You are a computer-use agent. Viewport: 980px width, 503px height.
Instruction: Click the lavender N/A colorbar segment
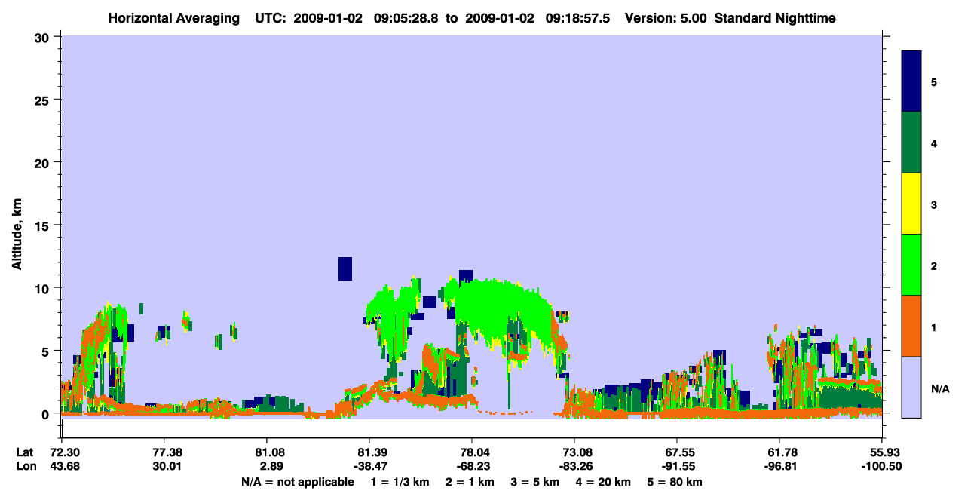coord(911,387)
